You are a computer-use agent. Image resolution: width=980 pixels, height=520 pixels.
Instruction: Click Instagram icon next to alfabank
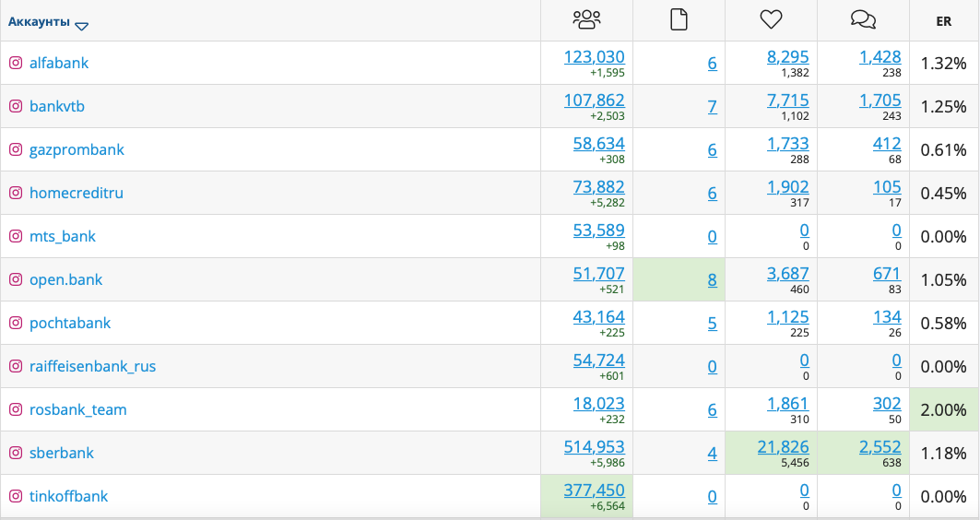pyautogui.click(x=16, y=63)
